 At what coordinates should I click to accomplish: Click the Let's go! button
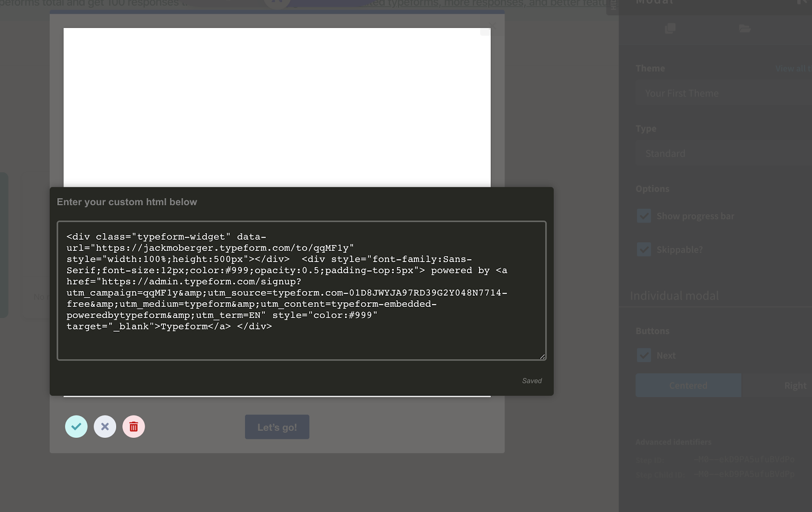coord(277,427)
